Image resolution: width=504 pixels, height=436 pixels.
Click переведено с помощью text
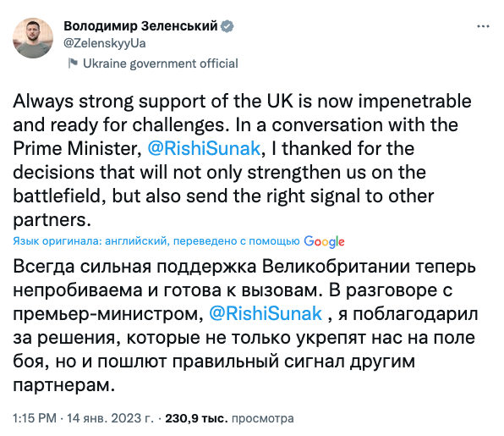(236, 241)
